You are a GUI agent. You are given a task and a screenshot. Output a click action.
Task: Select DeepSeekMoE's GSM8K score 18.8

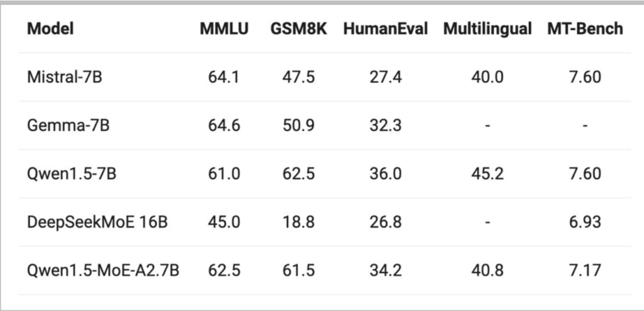pyautogui.click(x=299, y=222)
